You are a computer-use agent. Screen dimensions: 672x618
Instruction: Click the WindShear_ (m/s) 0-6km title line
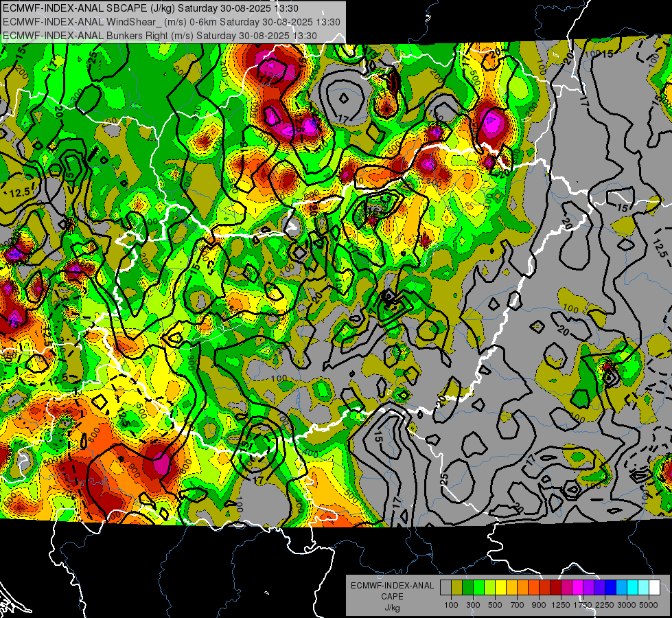click(x=172, y=22)
